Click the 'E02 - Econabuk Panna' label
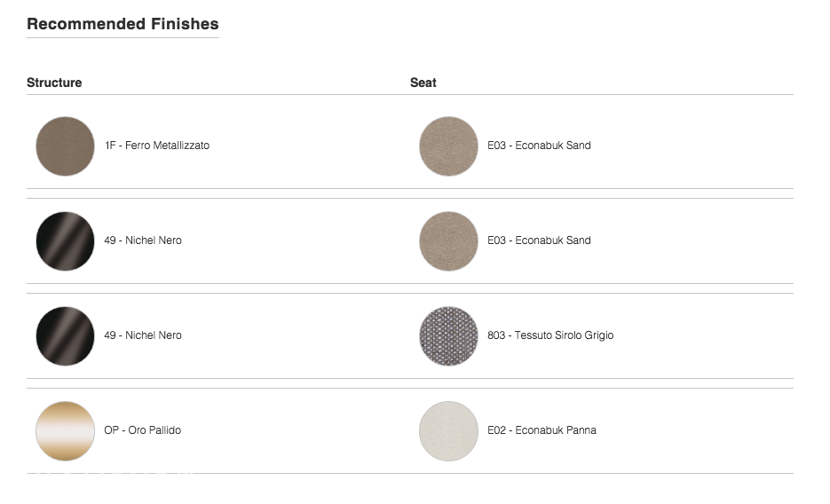The width and height of the screenshot is (830, 504). [541, 430]
